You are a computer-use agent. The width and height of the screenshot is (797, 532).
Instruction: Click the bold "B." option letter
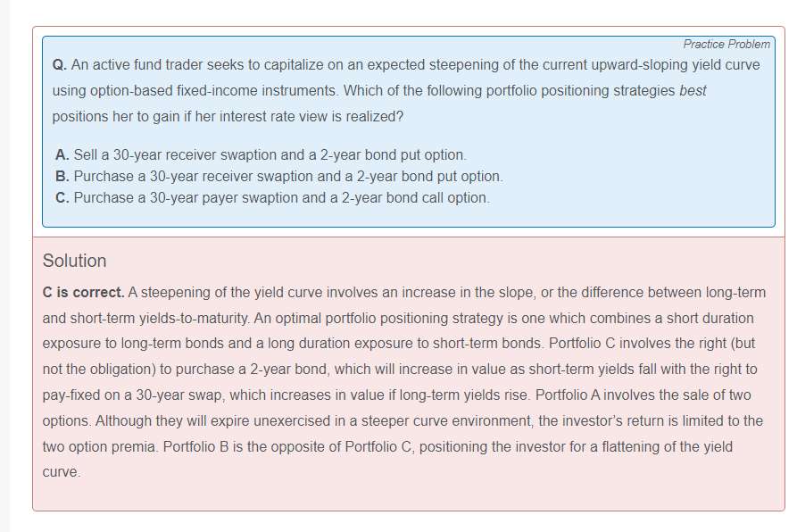(62, 177)
